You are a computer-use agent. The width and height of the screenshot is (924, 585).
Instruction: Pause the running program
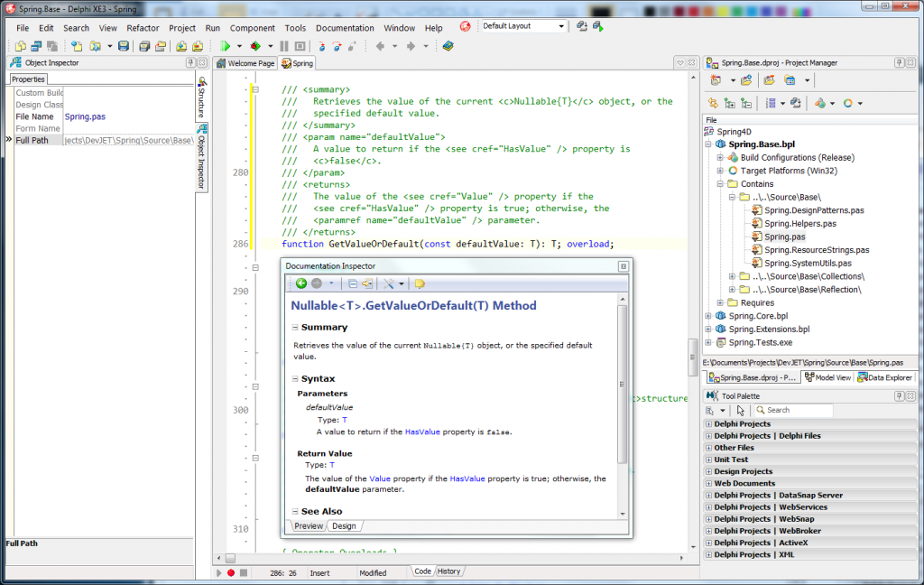pyautogui.click(x=283, y=44)
